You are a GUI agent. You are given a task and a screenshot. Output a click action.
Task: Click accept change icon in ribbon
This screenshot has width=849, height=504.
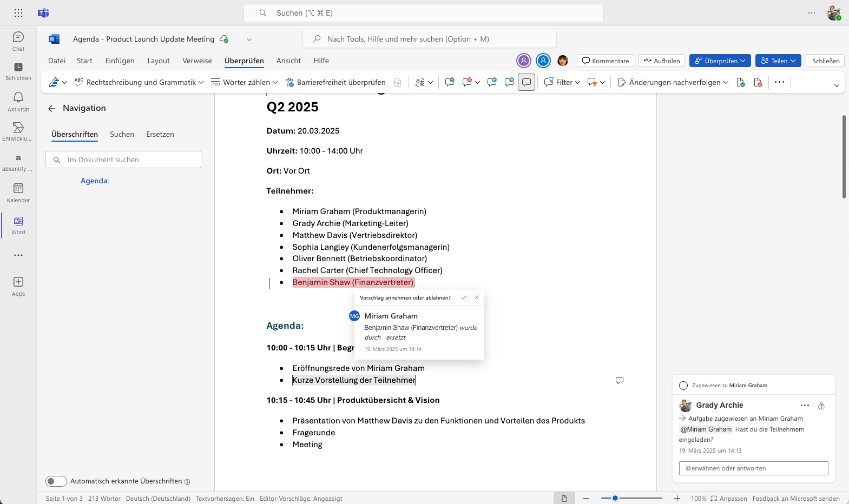pos(741,82)
